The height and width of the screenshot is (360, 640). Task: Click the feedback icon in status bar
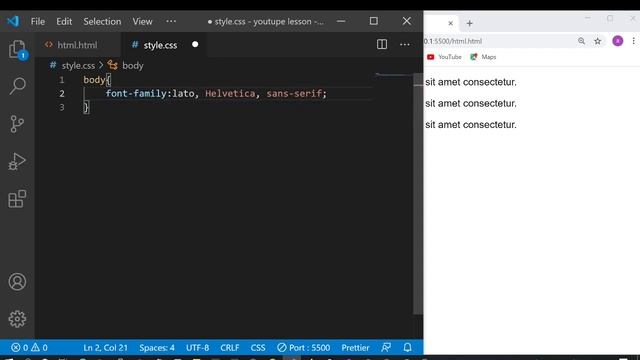coord(386,347)
